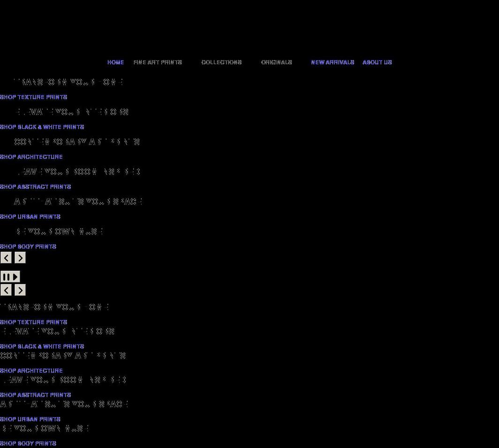Toggle the slideshow pause/play button
The height and width of the screenshot is (448, 499).
coord(10,277)
